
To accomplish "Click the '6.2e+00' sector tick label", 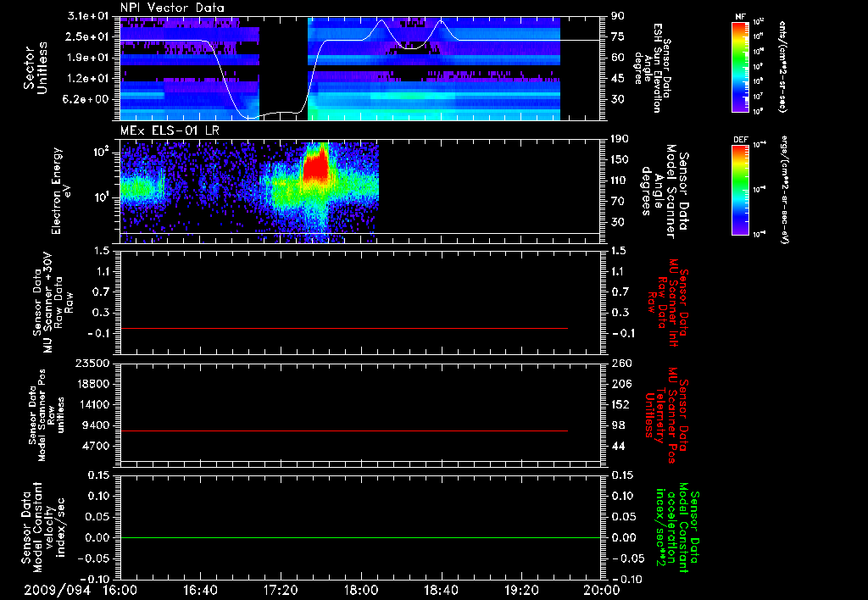I will pos(87,99).
